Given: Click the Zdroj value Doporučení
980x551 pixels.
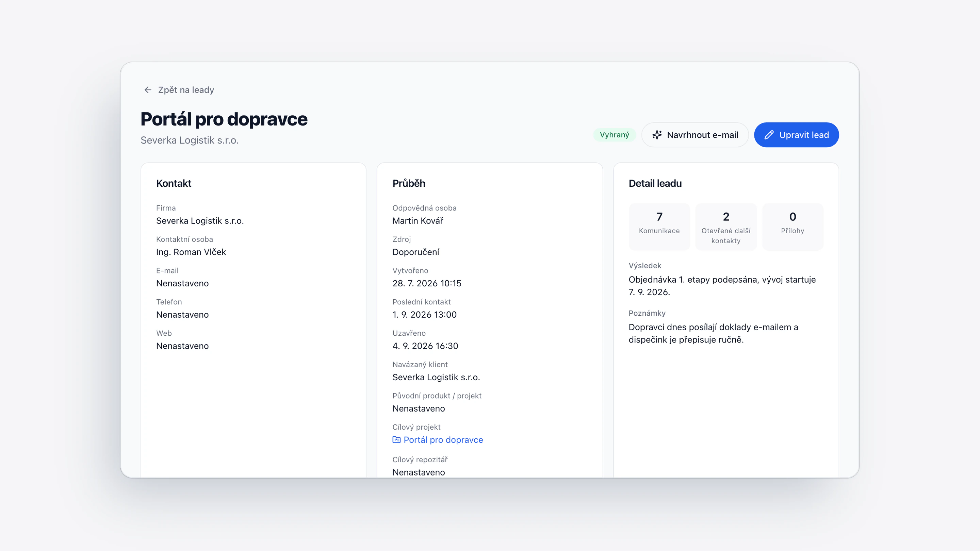Looking at the screenshot, I should coord(416,252).
